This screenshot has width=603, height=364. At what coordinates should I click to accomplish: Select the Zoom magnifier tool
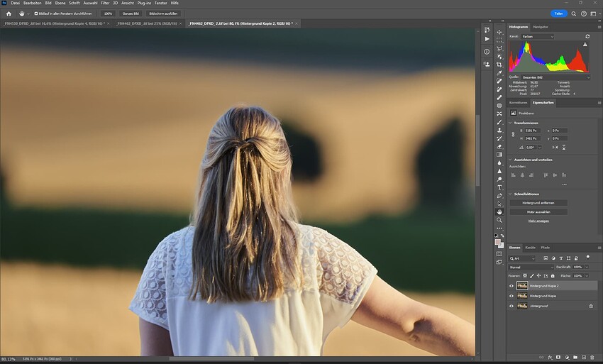coord(499,220)
